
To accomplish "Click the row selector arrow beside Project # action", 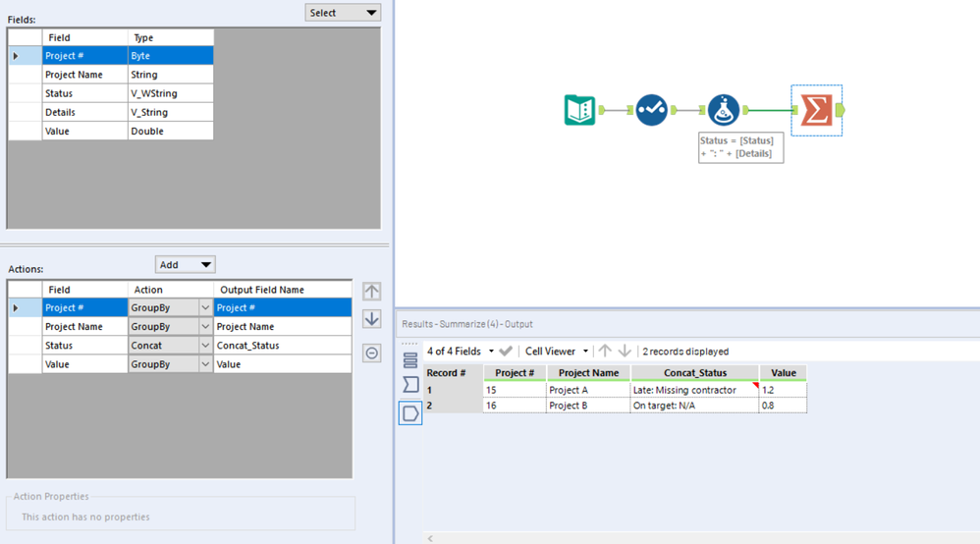I will click(17, 307).
